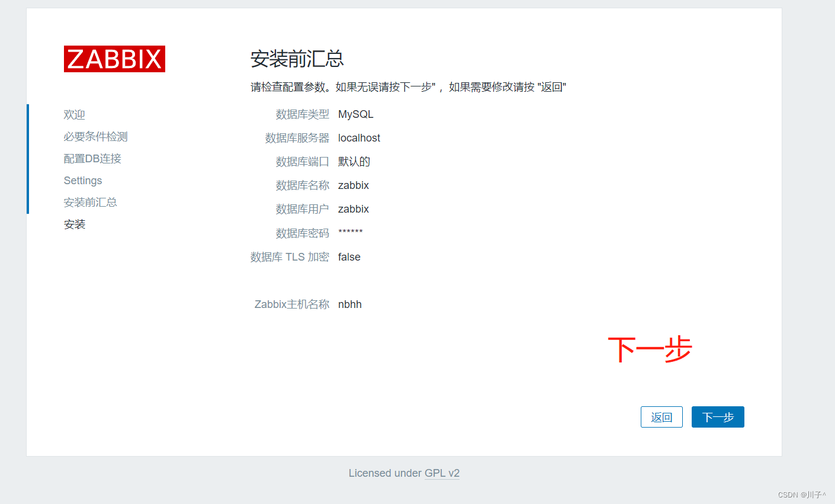Image resolution: width=835 pixels, height=504 pixels.
Task: Open the 配置DB连接 step
Action: click(92, 158)
